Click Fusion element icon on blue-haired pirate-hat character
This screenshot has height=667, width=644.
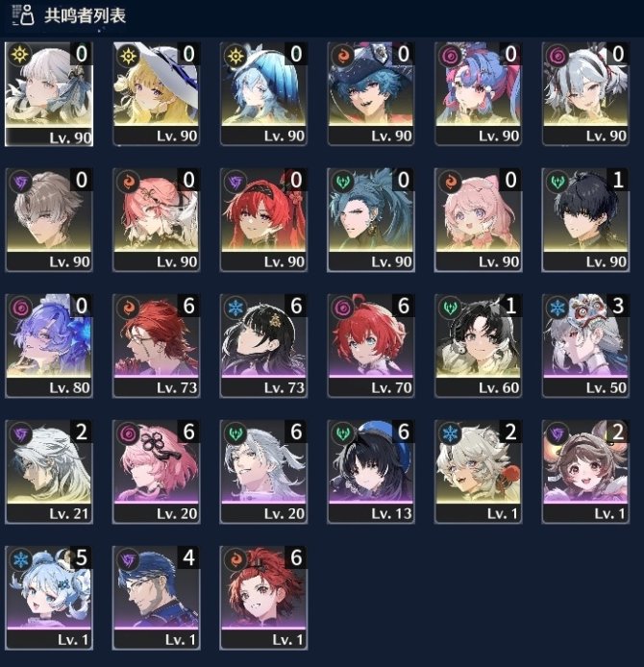343,56
